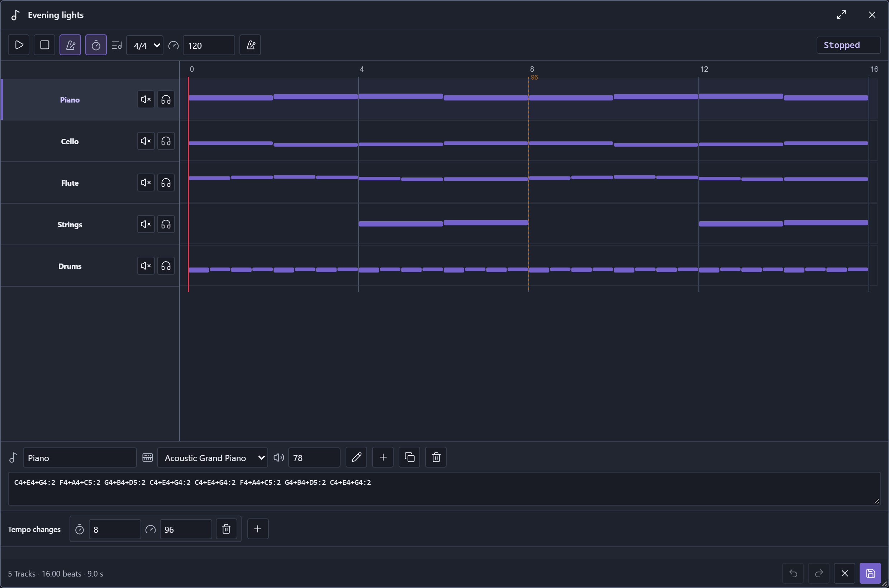The height and width of the screenshot is (588, 889).
Task: Mute the Strings track
Action: tap(146, 224)
